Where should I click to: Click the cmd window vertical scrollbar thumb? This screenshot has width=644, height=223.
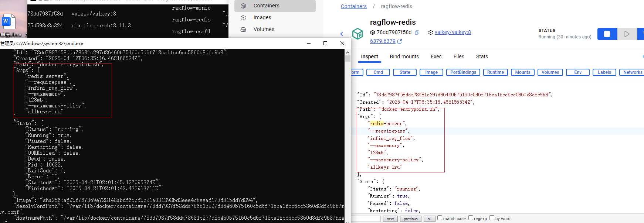[348, 58]
